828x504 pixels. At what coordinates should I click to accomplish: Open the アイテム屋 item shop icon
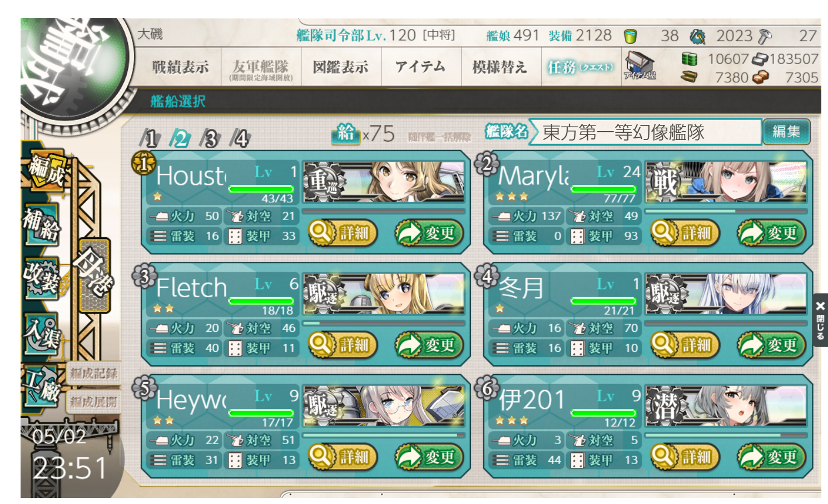639,67
